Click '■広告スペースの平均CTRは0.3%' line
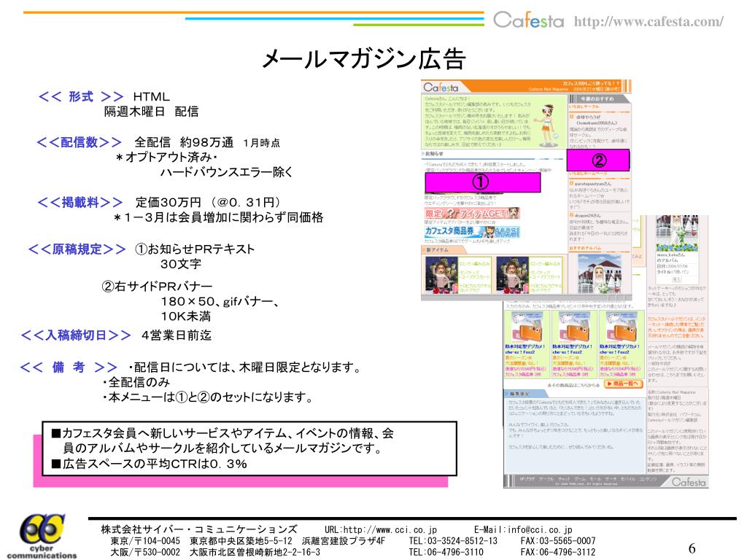747x560 pixels. tap(149, 464)
